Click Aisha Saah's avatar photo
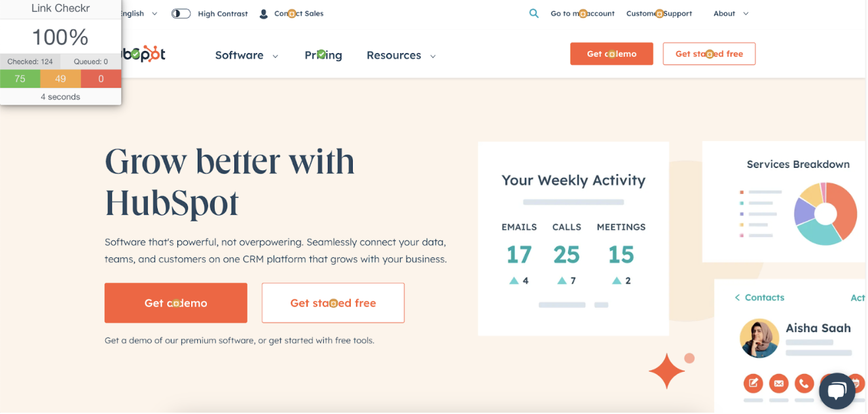The height and width of the screenshot is (414, 868). [759, 339]
